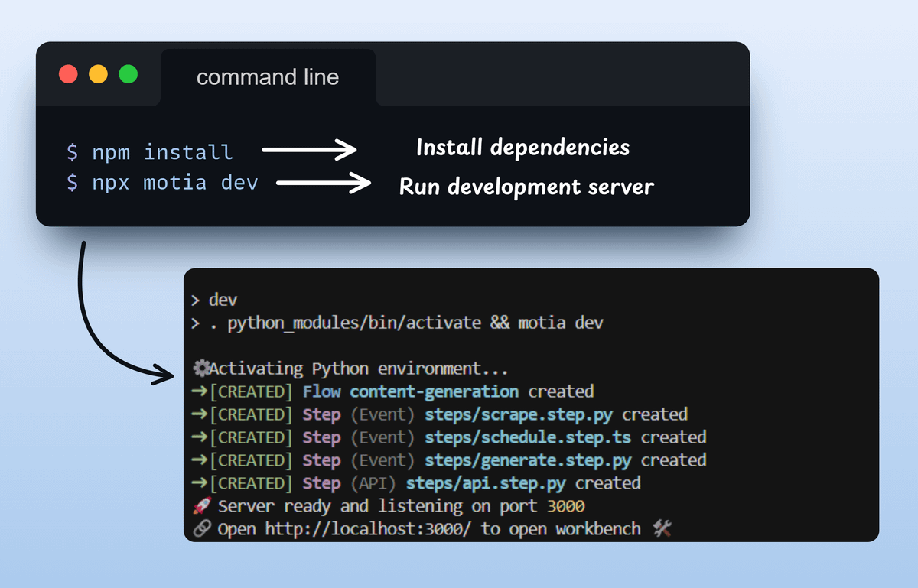Click the port number 3000
This screenshot has height=588, width=918.
tap(566, 506)
